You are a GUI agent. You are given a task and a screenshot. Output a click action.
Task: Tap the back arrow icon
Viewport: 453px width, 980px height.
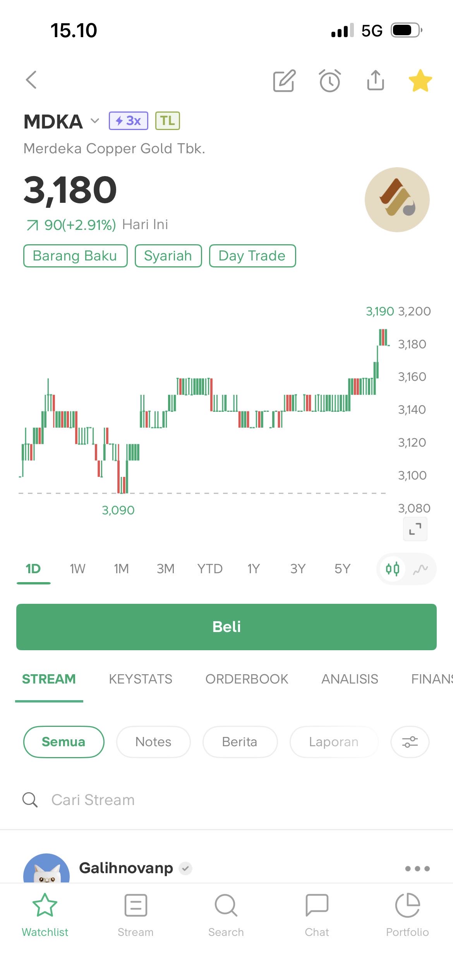pyautogui.click(x=31, y=80)
